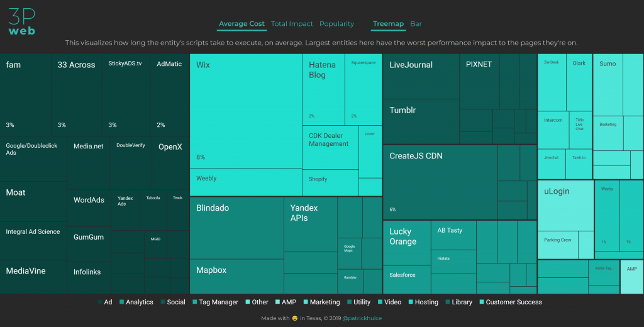Select the Salesforce treemap cell
The height and width of the screenshot is (327, 644).
point(407,279)
